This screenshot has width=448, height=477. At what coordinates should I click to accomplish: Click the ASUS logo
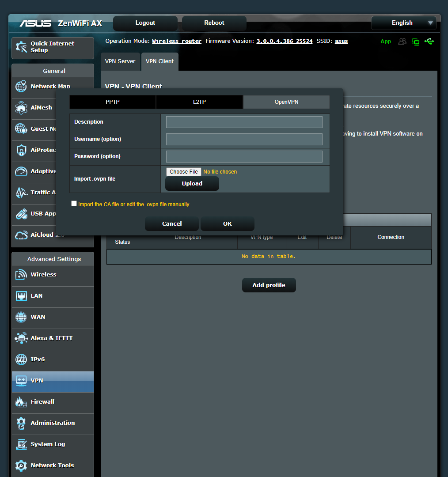tap(36, 23)
